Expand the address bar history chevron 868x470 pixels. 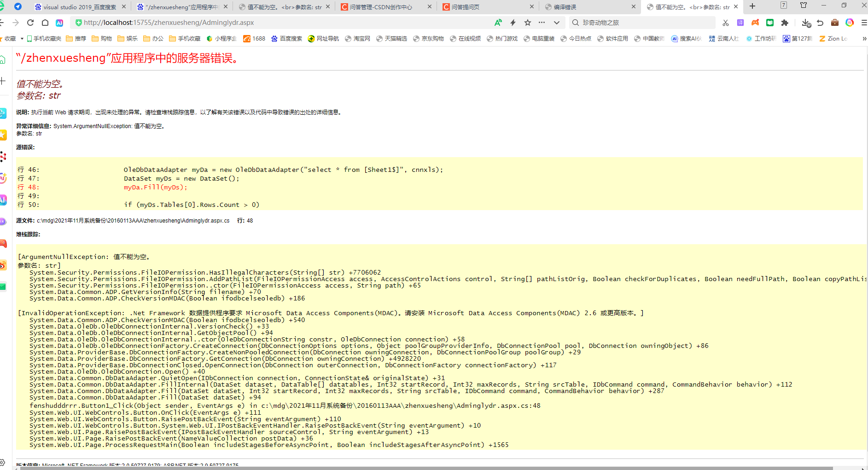pyautogui.click(x=557, y=23)
